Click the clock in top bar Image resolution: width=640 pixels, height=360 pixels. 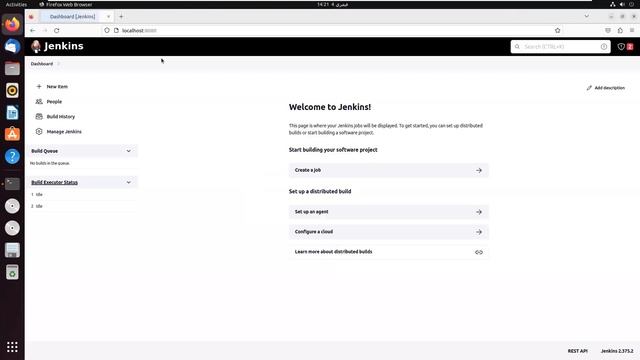332,4
